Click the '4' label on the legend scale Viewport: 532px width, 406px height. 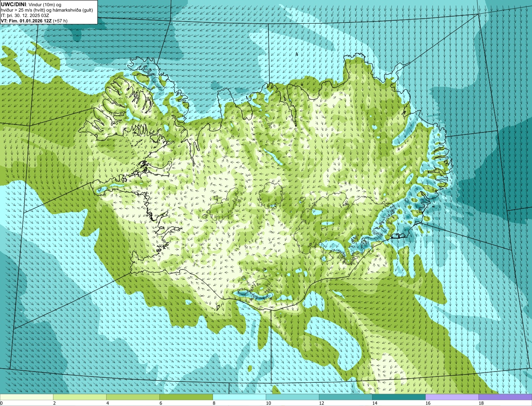pyautogui.click(x=108, y=403)
